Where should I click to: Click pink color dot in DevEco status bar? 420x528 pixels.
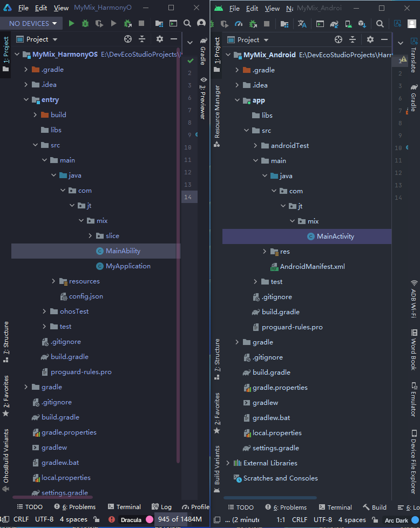pos(150,519)
